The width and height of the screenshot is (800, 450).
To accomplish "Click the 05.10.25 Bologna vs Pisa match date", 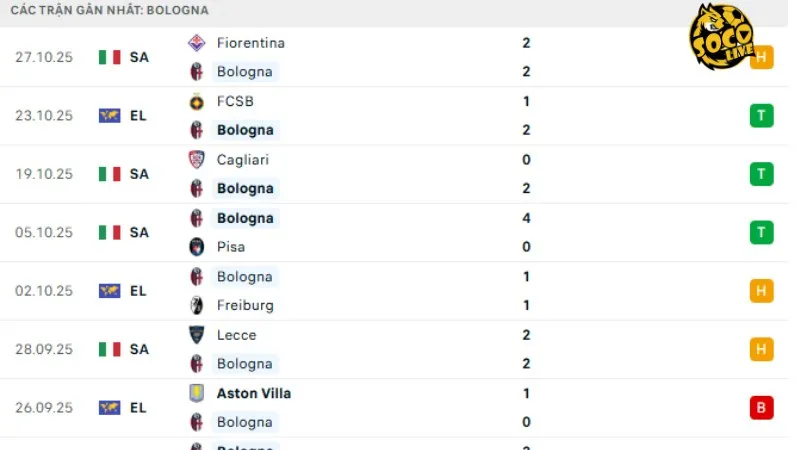I will click(x=44, y=232).
